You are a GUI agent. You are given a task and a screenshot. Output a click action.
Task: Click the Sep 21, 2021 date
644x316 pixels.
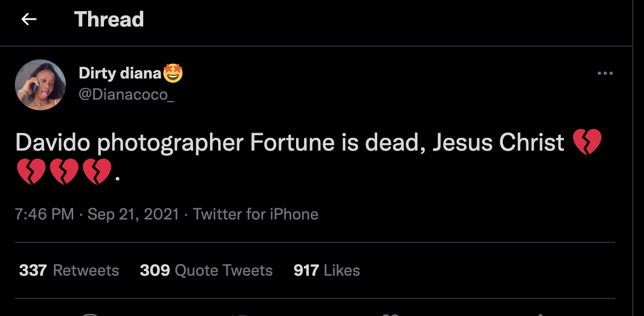coord(133,214)
